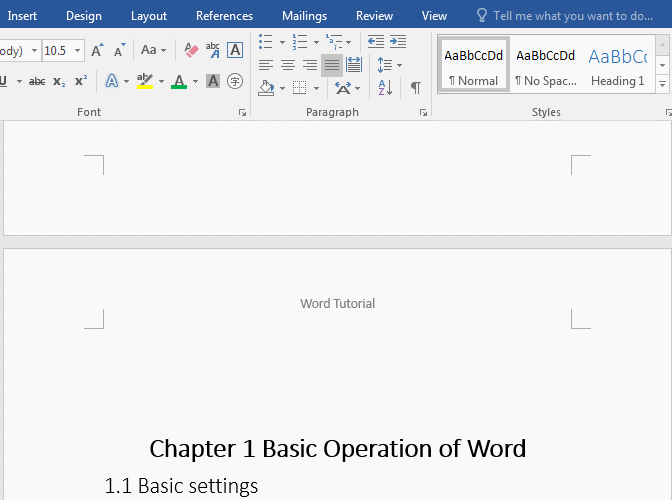Apply paragraph shading with paint bucket
The image size is (672, 500).
pos(266,88)
